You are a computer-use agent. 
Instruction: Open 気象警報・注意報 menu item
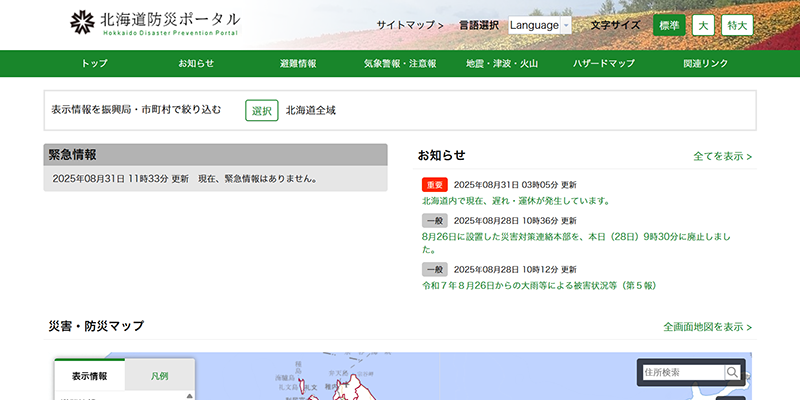click(x=400, y=64)
